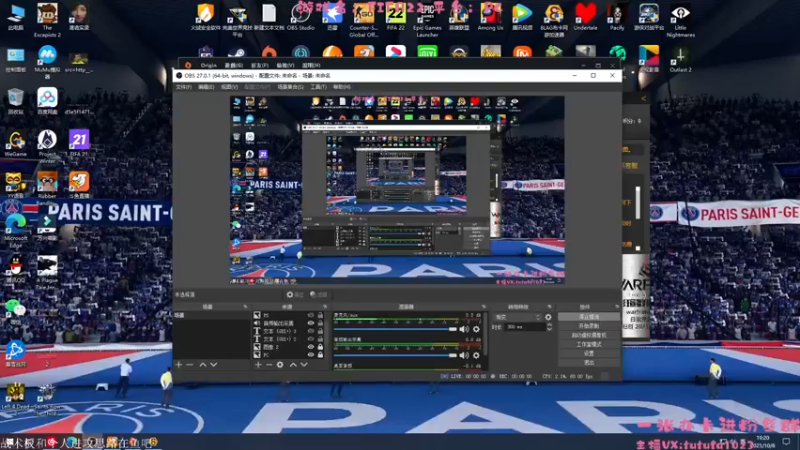Open FIFA 21 desktop icon
Viewport: 800px width, 450px height.
pos(79,143)
